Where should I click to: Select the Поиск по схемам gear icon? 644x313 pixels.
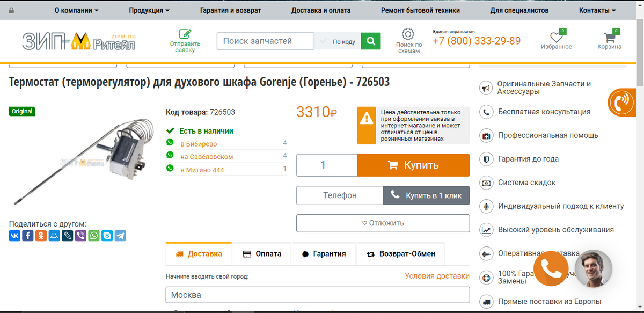coord(409,33)
